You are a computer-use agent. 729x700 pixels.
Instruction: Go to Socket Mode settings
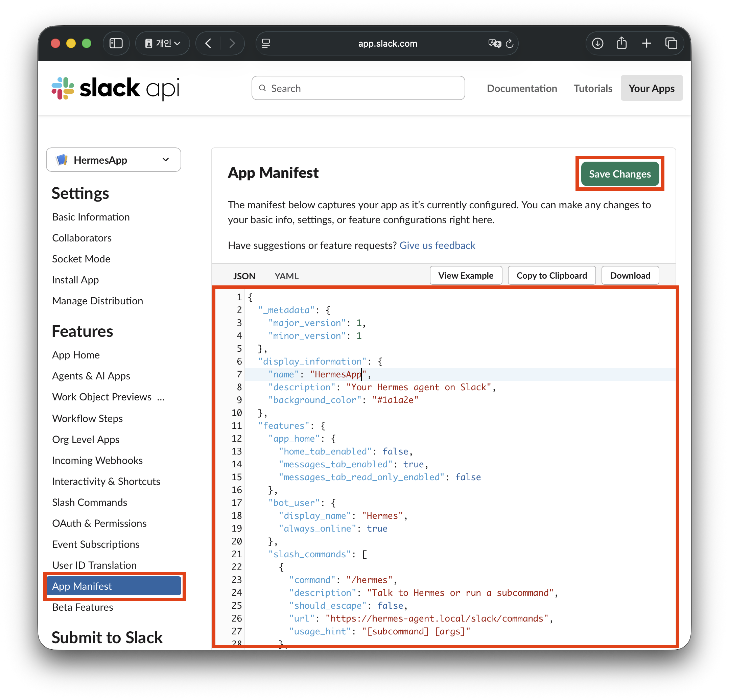pyautogui.click(x=81, y=259)
